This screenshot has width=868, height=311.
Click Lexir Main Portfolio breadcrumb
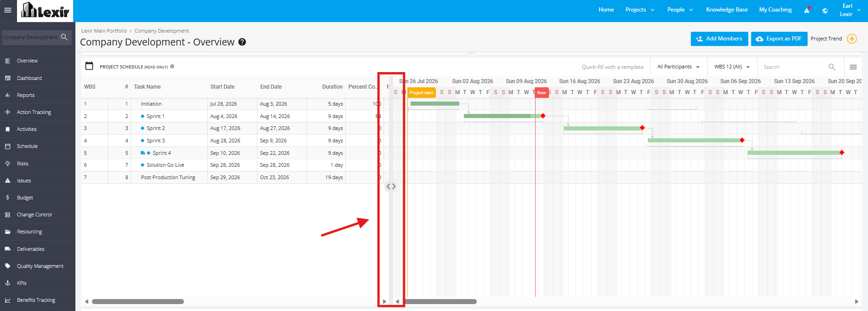[x=104, y=31]
